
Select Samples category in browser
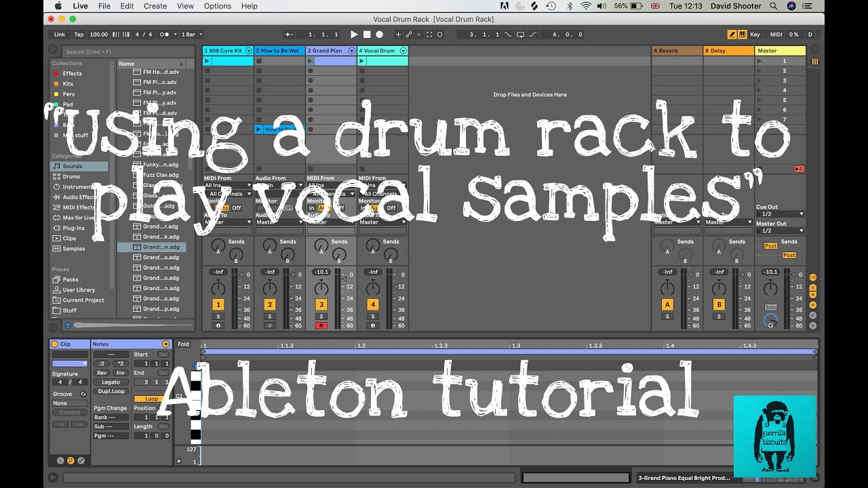click(74, 249)
